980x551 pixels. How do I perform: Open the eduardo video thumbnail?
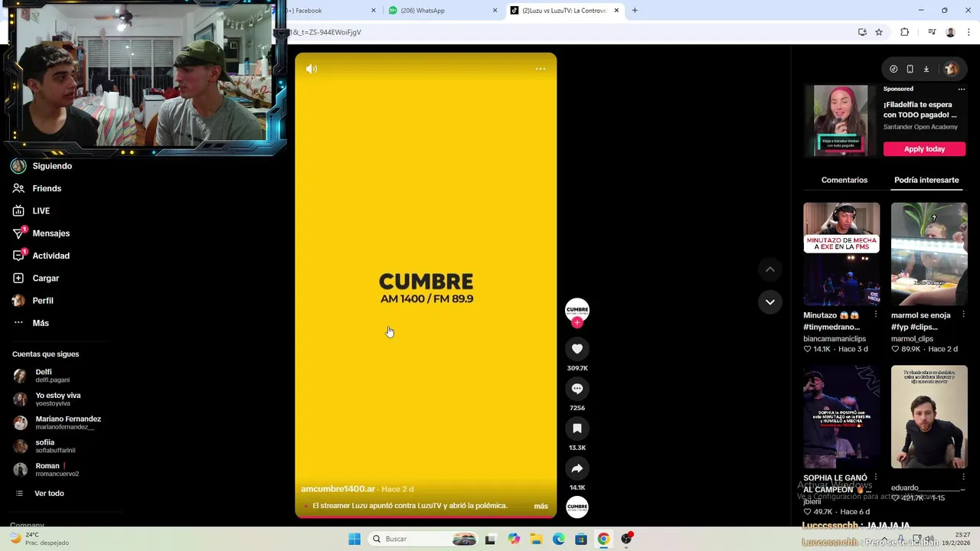[929, 417]
